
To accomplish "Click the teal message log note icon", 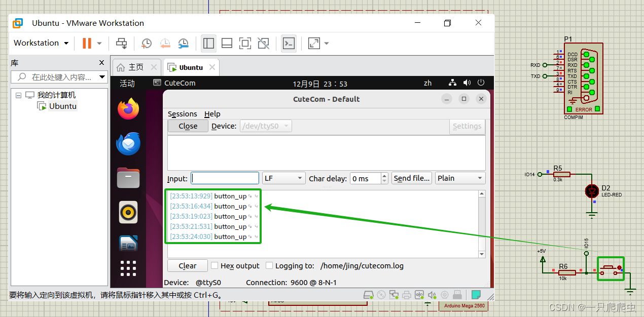I will (x=476, y=294).
